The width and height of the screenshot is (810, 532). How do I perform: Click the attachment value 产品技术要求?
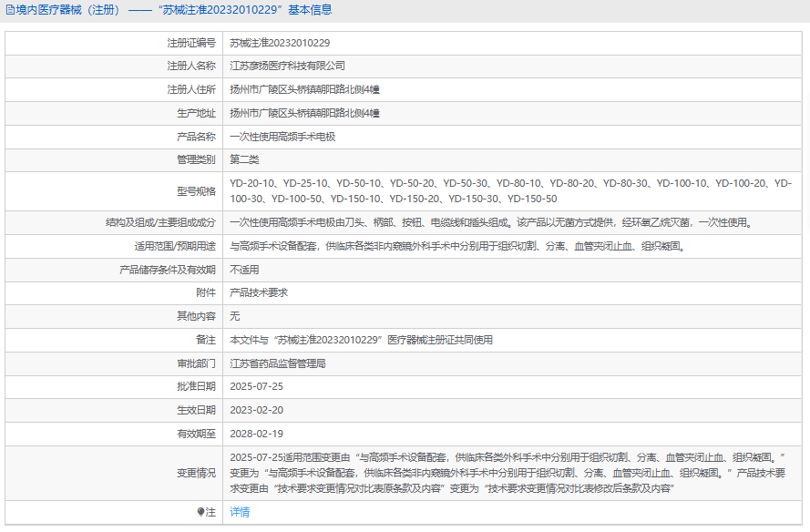pos(259,292)
